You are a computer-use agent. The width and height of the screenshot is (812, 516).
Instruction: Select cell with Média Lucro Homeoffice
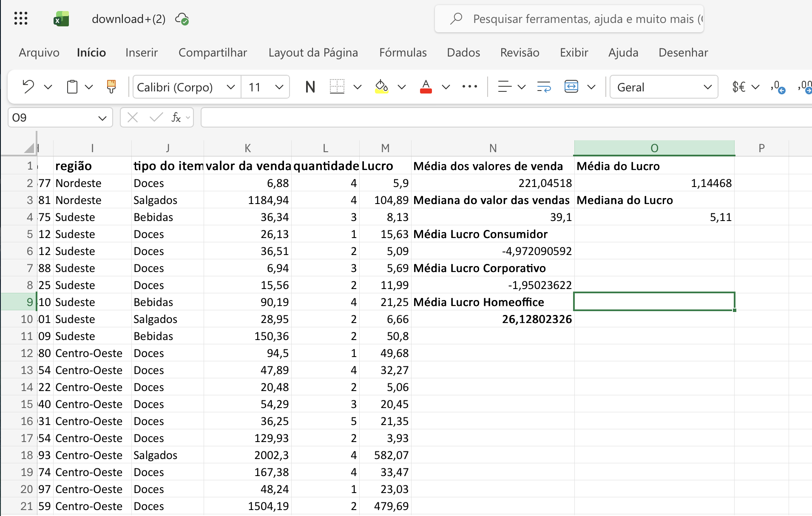[x=493, y=302]
